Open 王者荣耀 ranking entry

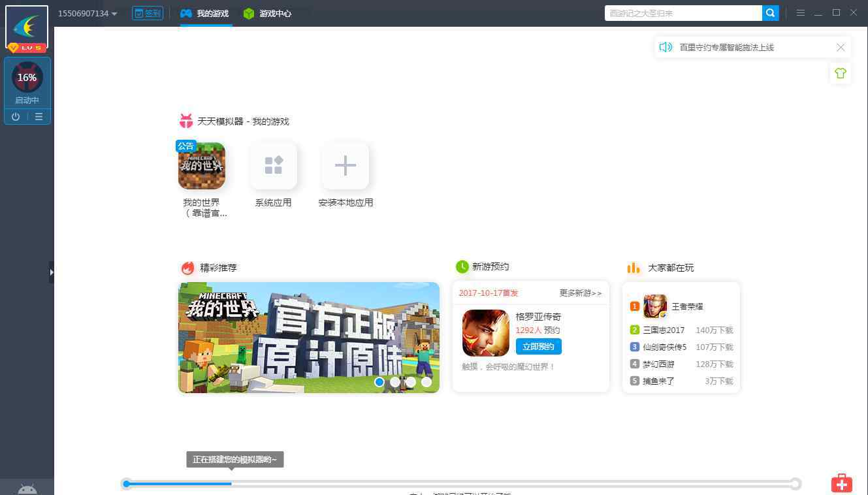point(681,306)
